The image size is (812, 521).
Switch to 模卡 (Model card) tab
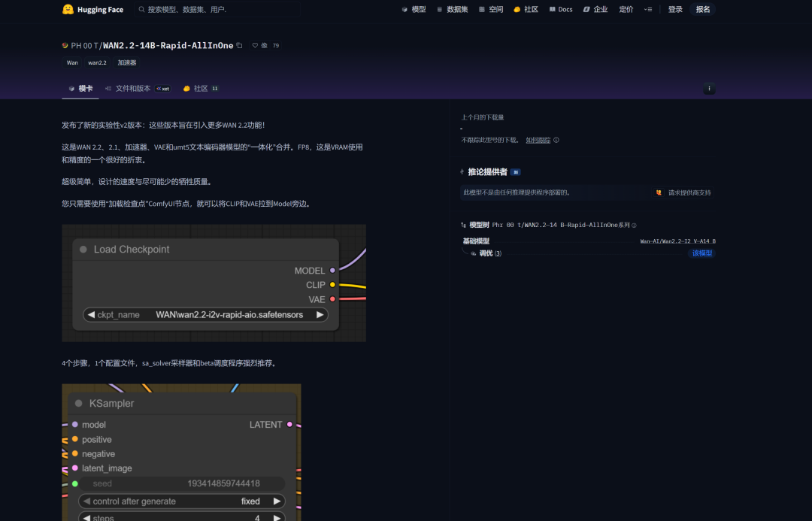(x=80, y=89)
